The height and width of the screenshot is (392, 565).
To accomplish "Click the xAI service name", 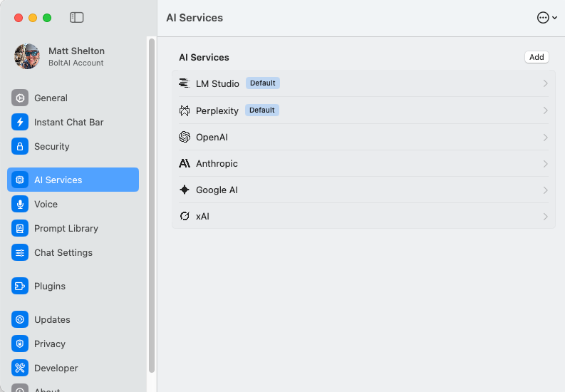I will [202, 216].
